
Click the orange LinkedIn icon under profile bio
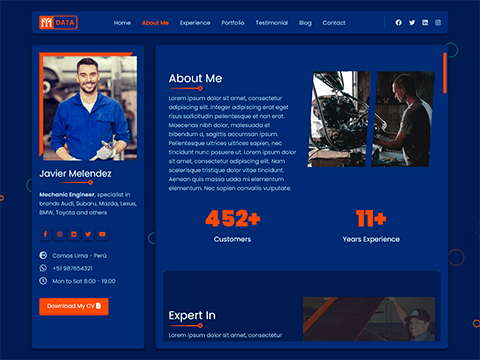click(x=74, y=234)
